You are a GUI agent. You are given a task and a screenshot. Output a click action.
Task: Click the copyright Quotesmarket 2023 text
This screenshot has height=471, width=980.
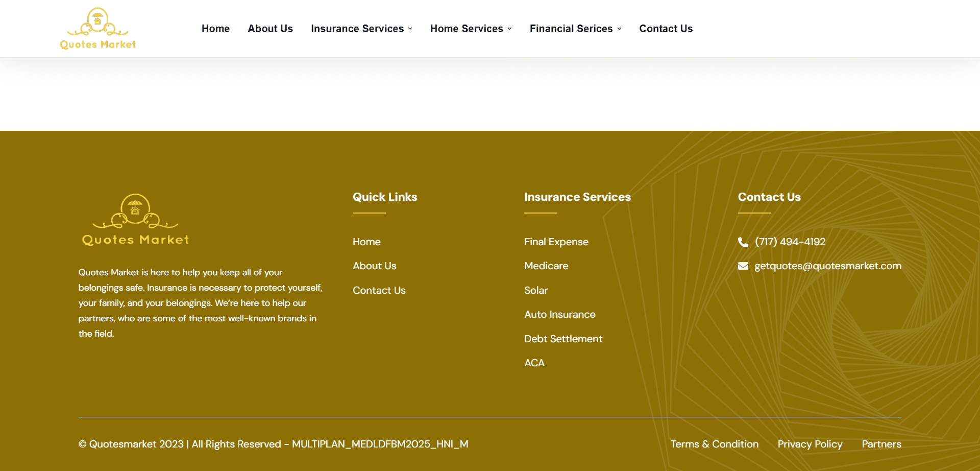[x=273, y=444]
